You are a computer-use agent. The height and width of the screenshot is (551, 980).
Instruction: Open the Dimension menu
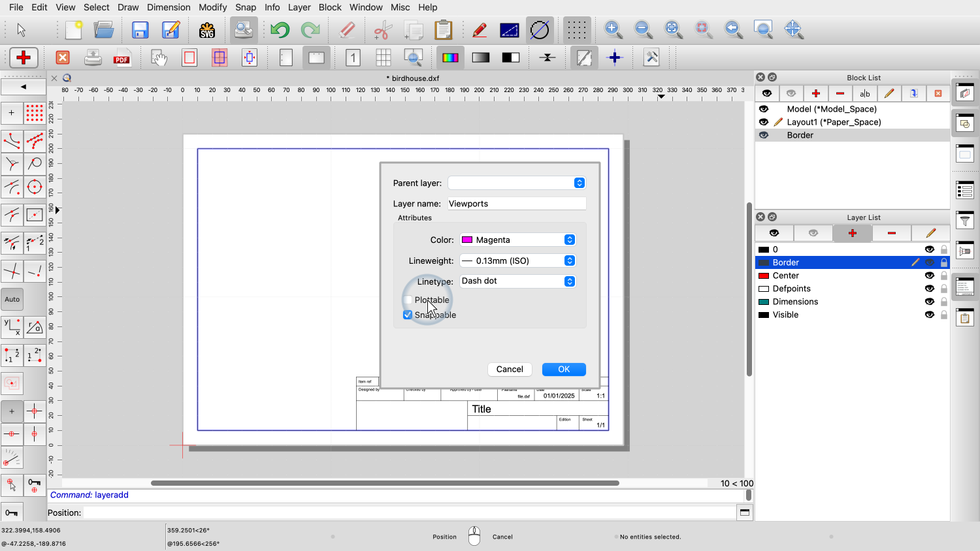[169, 7]
